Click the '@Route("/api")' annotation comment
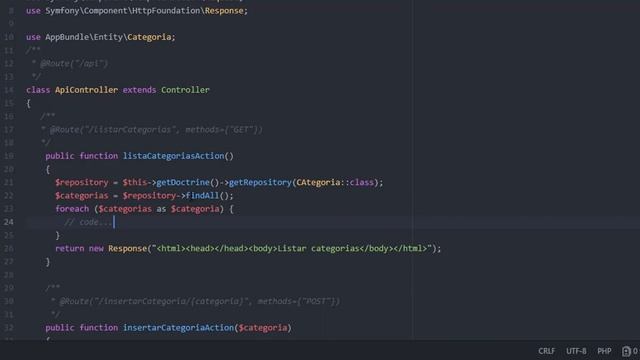The height and width of the screenshot is (360, 640). 74,64
